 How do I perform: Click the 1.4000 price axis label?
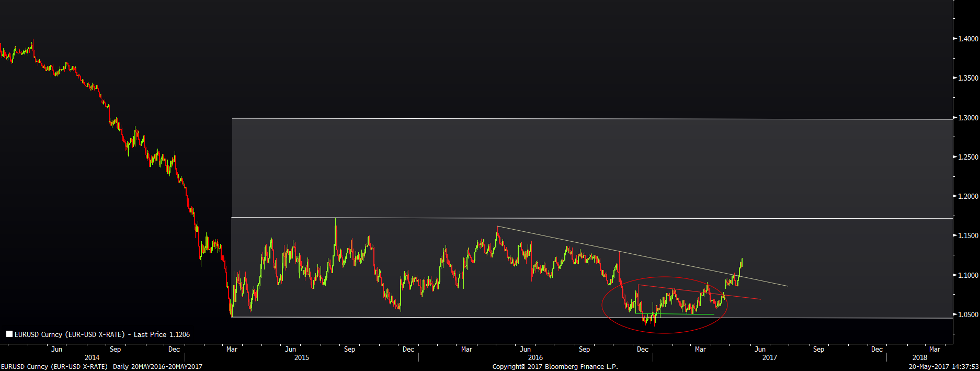[968, 39]
